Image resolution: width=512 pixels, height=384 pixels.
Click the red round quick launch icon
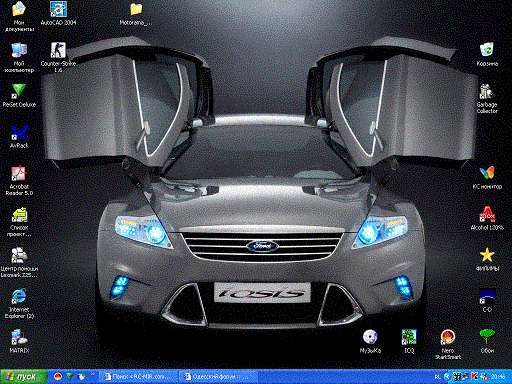[58, 377]
